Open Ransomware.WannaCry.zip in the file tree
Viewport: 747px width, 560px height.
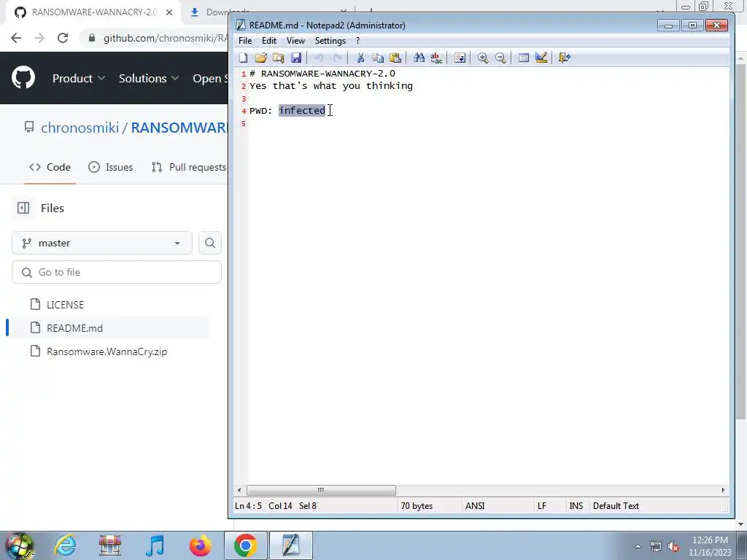[x=107, y=351]
